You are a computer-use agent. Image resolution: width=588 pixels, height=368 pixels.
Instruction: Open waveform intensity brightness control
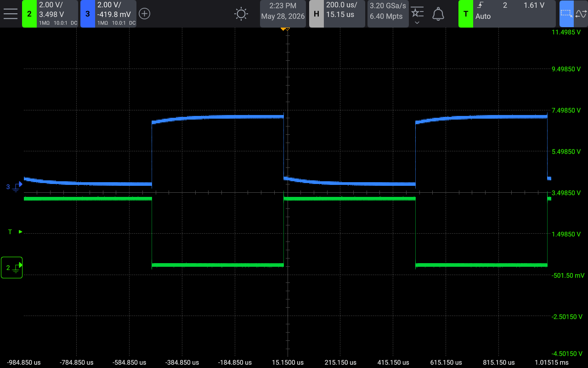point(241,14)
